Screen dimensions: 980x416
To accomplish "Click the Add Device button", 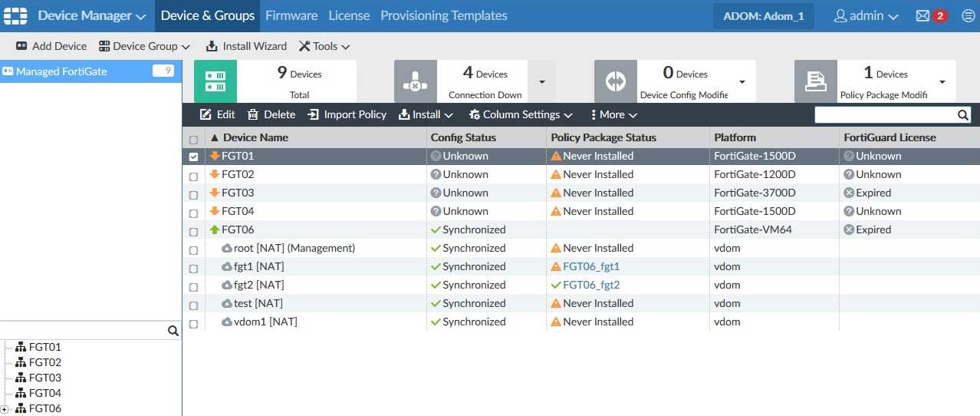I will click(51, 46).
